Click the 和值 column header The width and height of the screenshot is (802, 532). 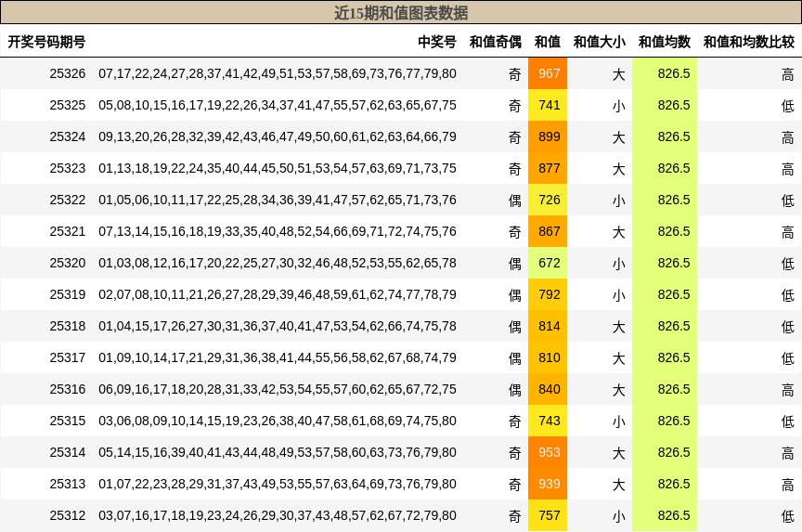pos(548,42)
